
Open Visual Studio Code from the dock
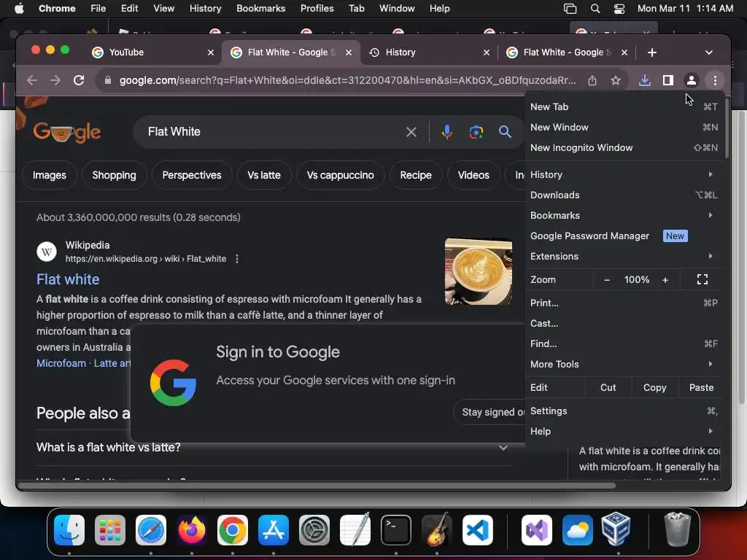477,530
